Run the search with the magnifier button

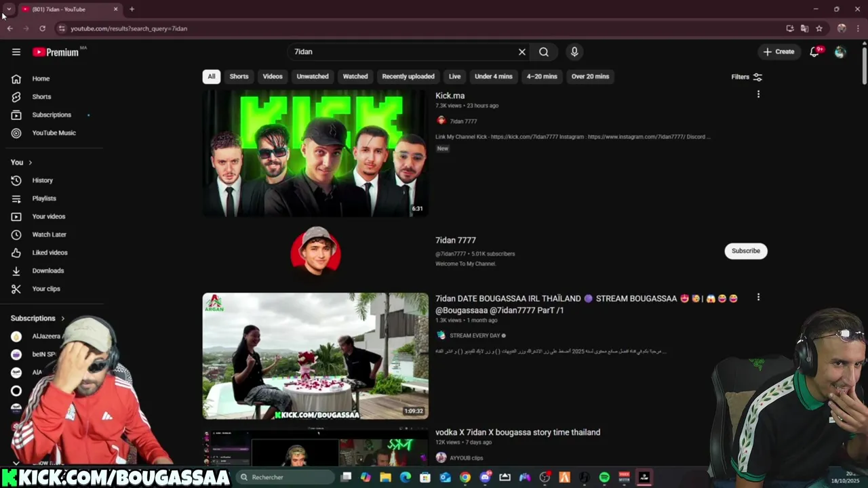tap(544, 52)
